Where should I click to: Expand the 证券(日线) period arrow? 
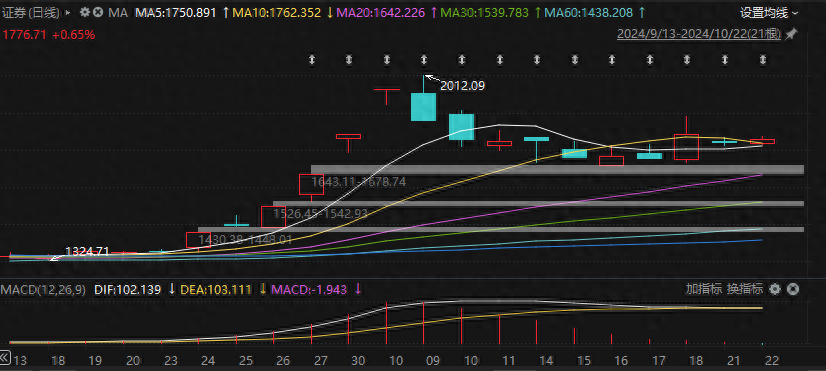pyautogui.click(x=68, y=13)
